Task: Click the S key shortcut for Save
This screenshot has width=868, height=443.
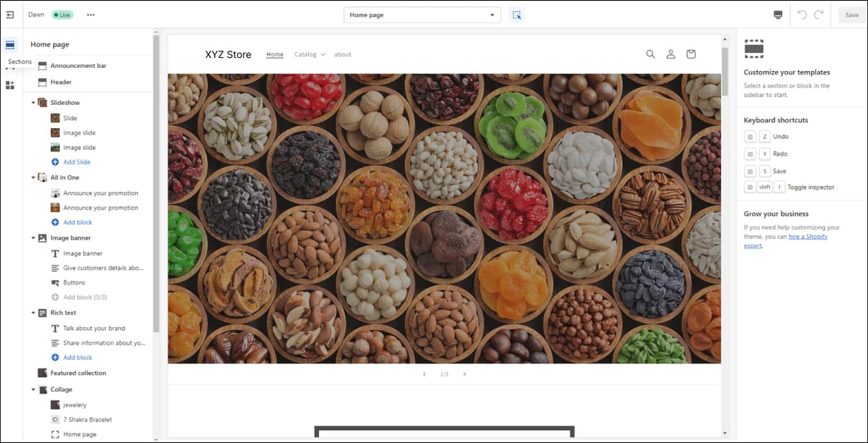Action: tap(765, 171)
